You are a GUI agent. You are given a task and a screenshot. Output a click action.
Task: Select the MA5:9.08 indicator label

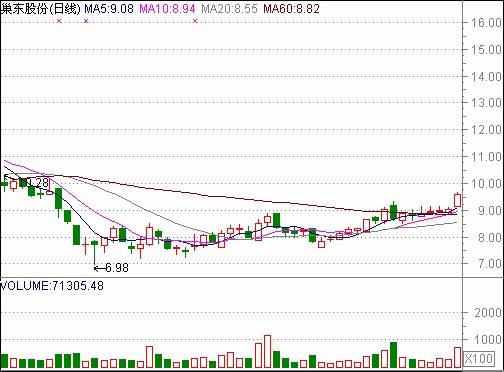(x=109, y=9)
